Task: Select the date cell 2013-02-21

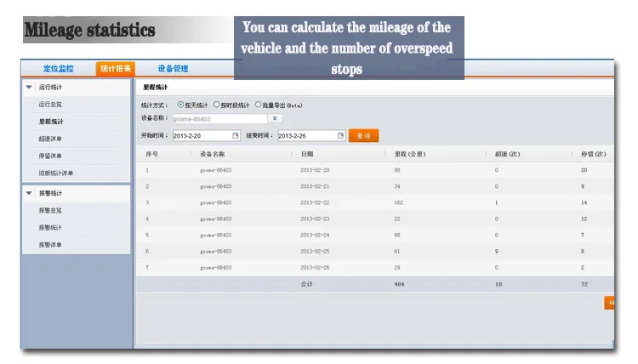Action: tap(315, 186)
